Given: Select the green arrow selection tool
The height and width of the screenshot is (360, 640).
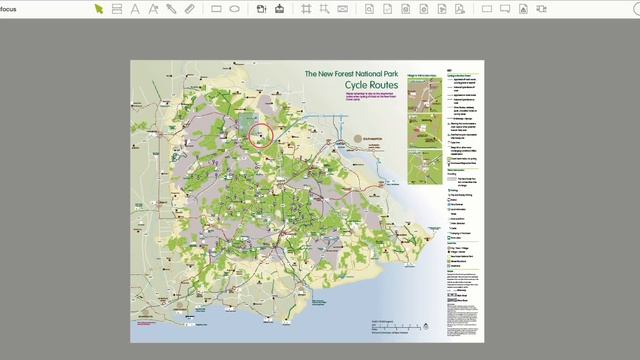Looking at the screenshot, I should click(x=99, y=9).
